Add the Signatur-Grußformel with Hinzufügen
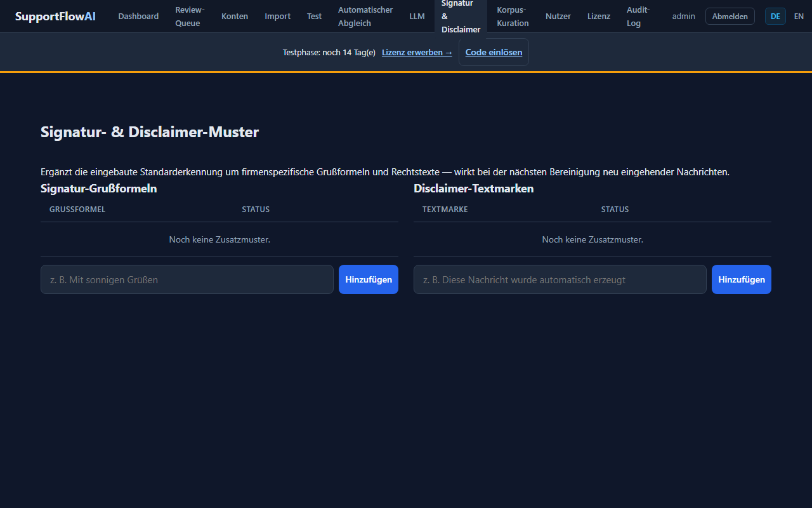Viewport: 812px width, 508px height. point(369,279)
